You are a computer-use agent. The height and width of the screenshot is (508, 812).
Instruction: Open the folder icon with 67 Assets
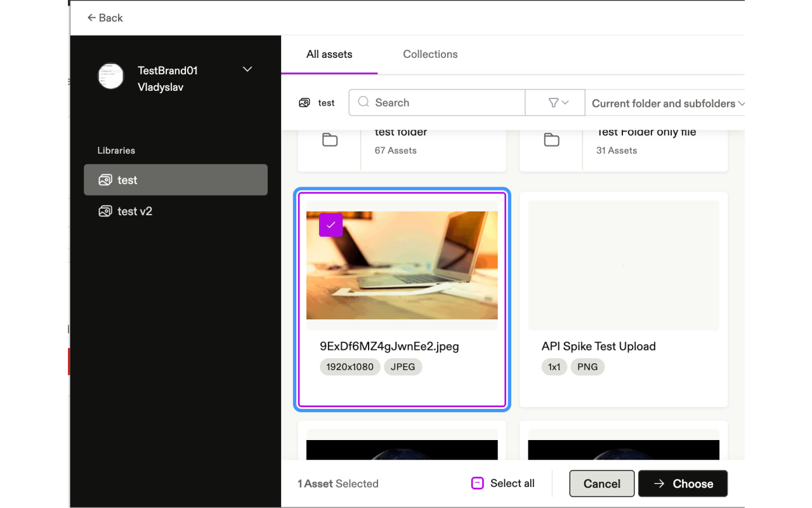[330, 140]
